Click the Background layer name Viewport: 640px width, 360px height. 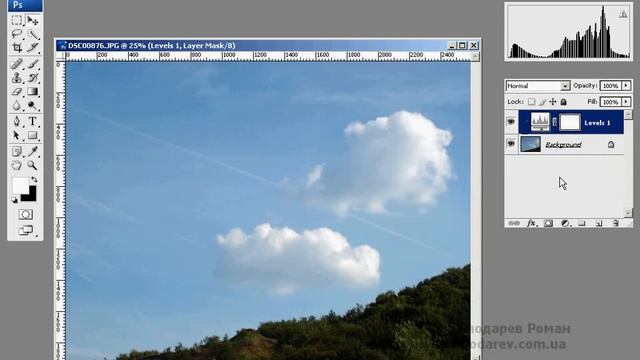563,144
